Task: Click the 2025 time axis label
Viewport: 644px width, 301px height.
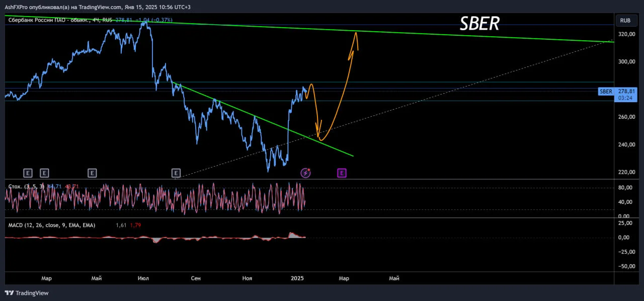Action: (x=297, y=278)
